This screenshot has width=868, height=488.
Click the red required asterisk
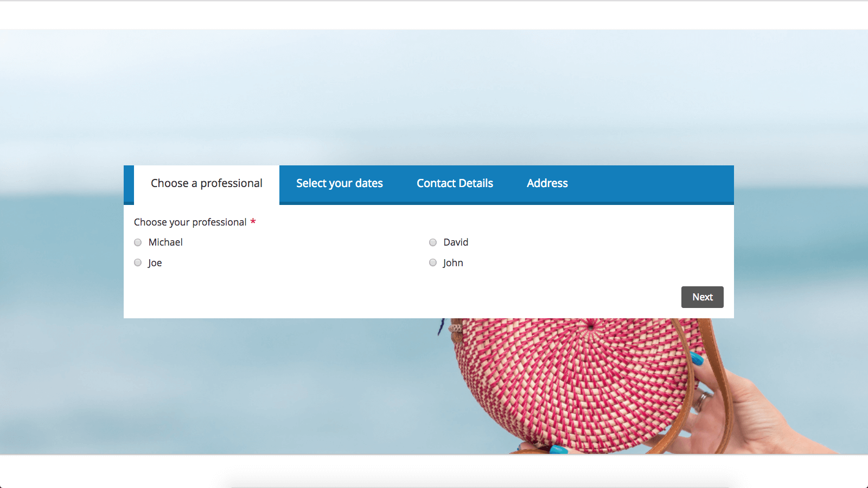[x=253, y=222]
